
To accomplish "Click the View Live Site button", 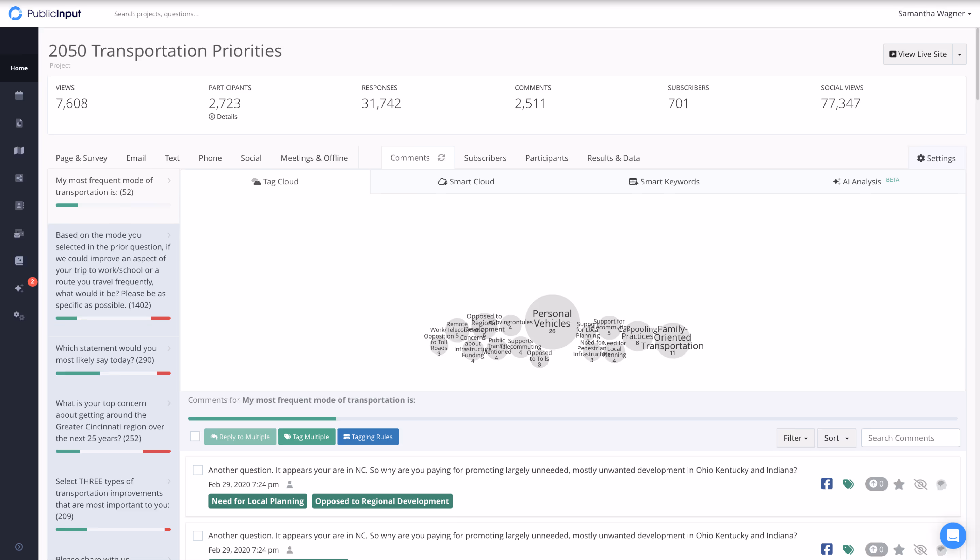I will pos(918,54).
